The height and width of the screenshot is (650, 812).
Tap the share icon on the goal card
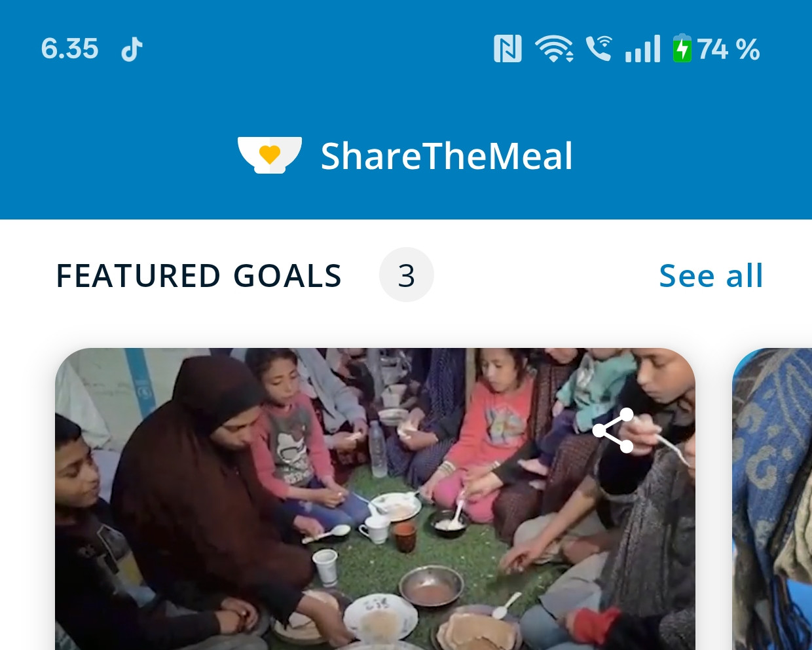[613, 430]
